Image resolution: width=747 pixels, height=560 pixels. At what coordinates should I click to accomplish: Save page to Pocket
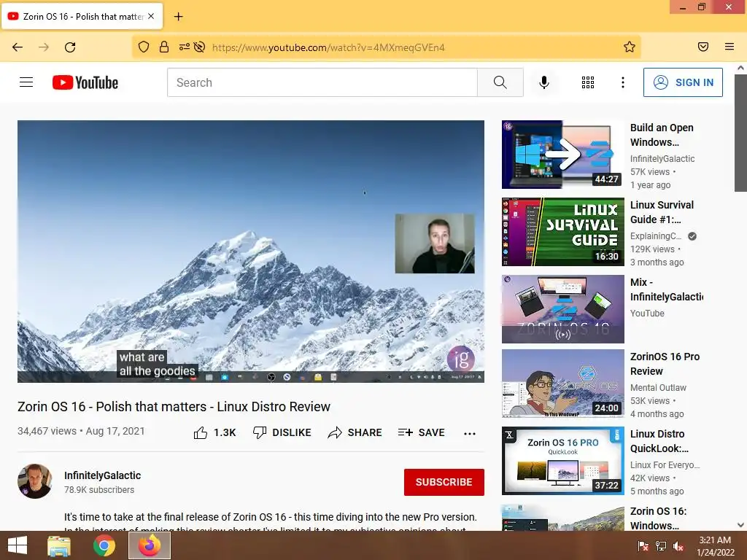coord(703,47)
